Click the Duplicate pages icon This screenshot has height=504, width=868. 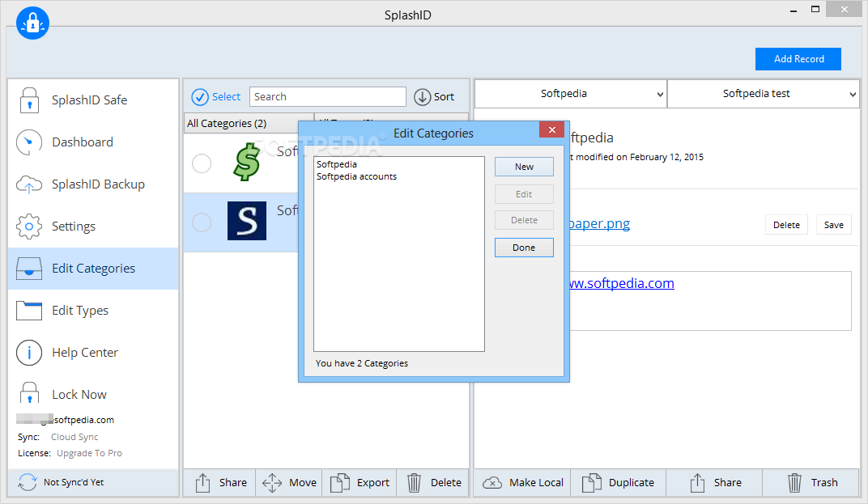pyautogui.click(x=591, y=482)
